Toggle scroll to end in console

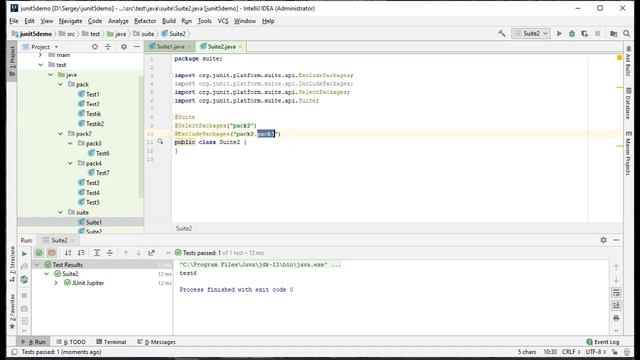coord(616,305)
